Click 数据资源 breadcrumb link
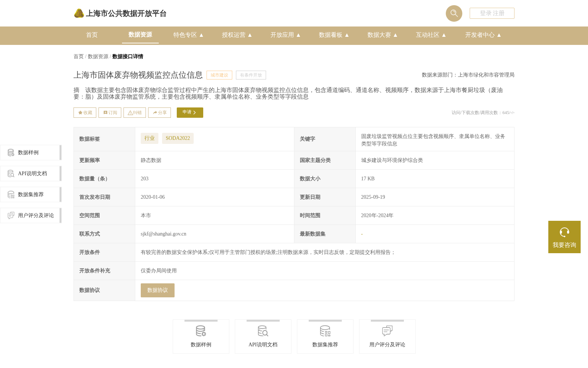The height and width of the screenshot is (368, 588). (98, 56)
